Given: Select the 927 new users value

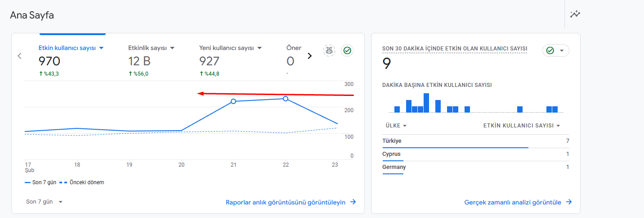Looking at the screenshot, I should pyautogui.click(x=210, y=61).
